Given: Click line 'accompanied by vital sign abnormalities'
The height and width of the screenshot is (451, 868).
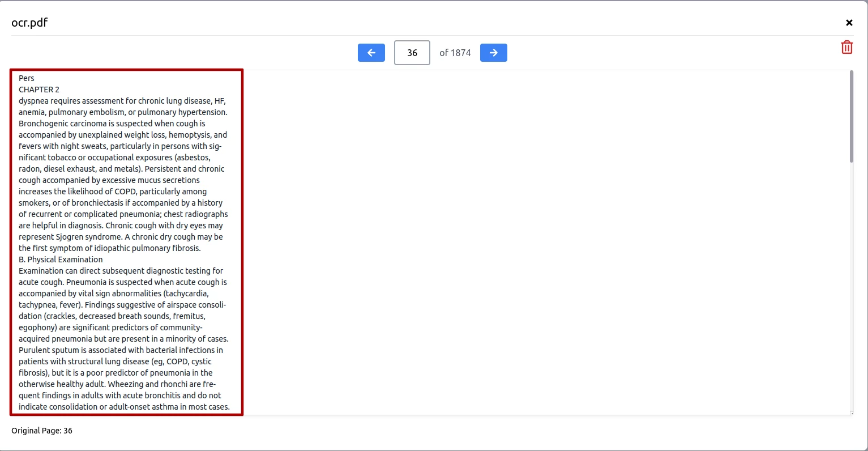Looking at the screenshot, I should (x=114, y=293).
